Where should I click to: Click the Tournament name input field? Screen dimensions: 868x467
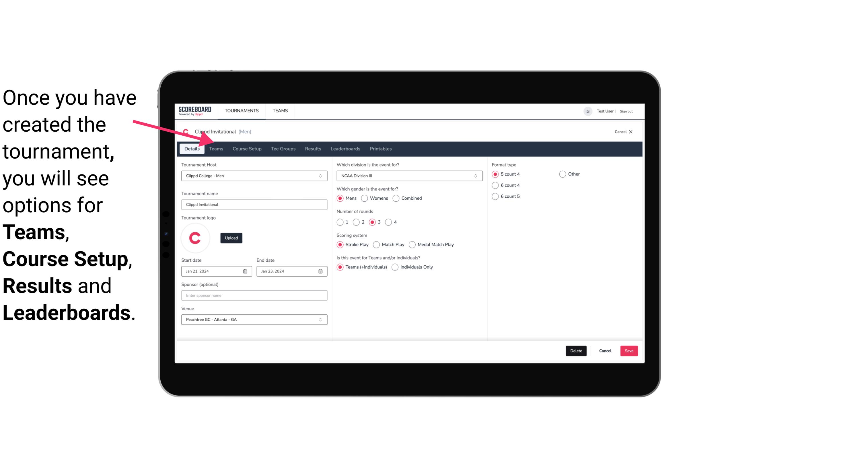point(254,204)
